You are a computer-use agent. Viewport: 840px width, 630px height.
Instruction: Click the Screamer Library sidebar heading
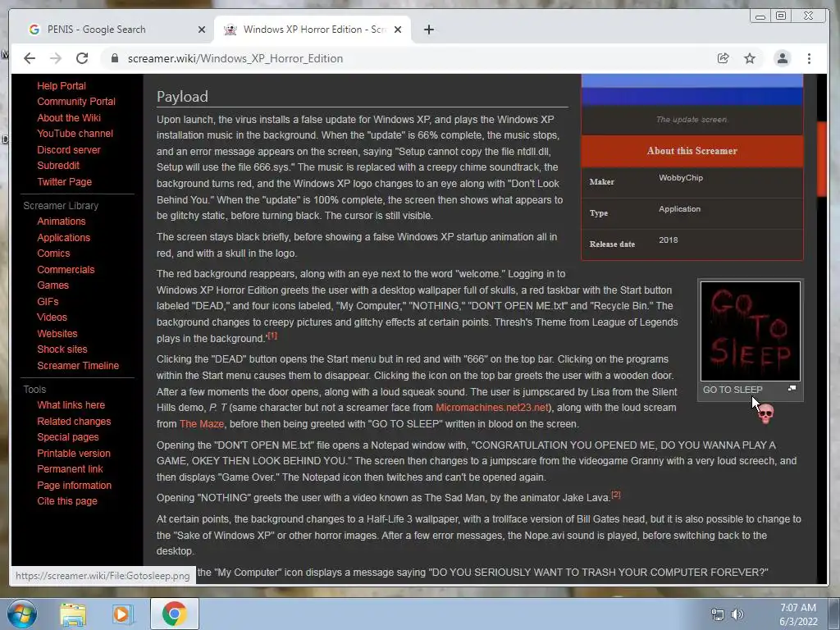[61, 206]
